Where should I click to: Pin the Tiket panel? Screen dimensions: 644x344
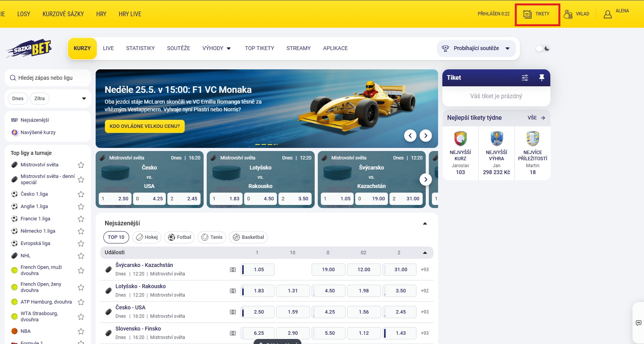541,78
